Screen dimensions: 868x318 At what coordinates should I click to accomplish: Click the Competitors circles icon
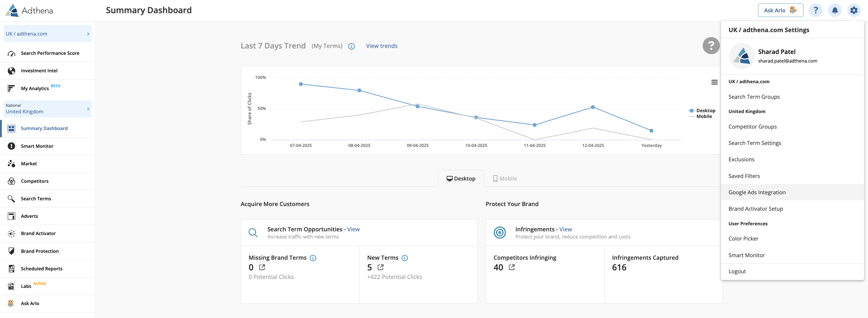11,181
